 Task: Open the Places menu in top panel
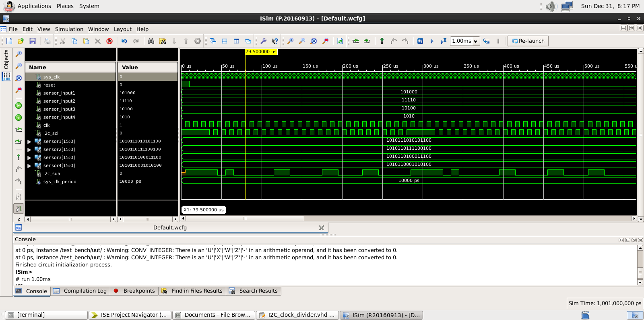pyautogui.click(x=65, y=6)
